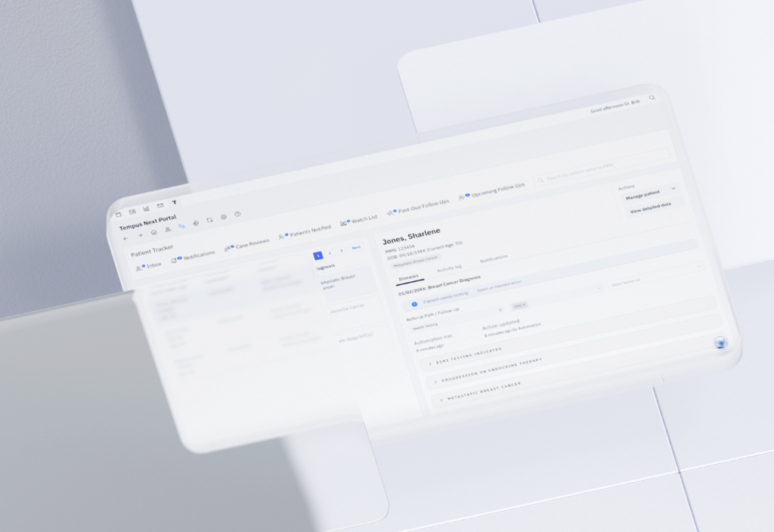Viewport: 774px width, 532px height.
Task: Select the highlighted patients icon in toolbar
Action: coord(181,226)
